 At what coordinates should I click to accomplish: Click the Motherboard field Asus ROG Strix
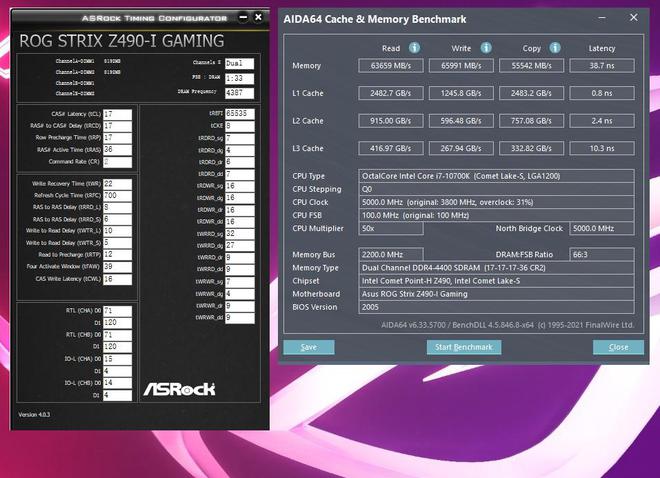(x=496, y=294)
